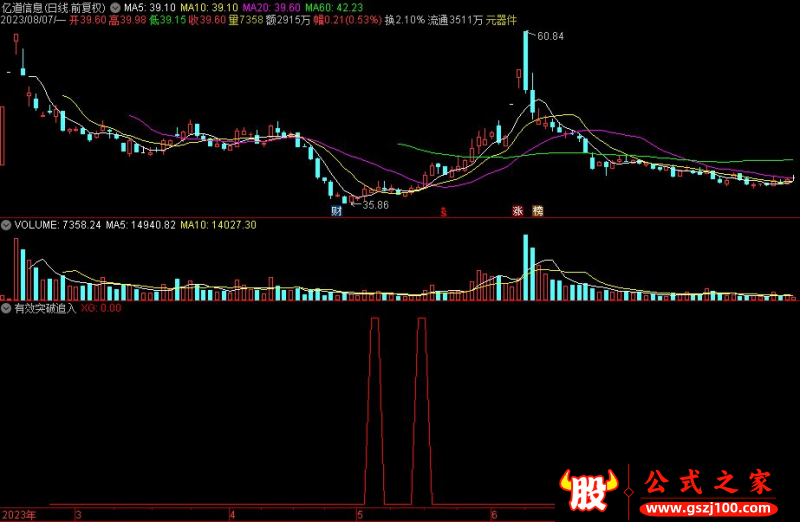Open the VOLUME indicator dropdown arrow
800x522 pixels.
point(6,225)
